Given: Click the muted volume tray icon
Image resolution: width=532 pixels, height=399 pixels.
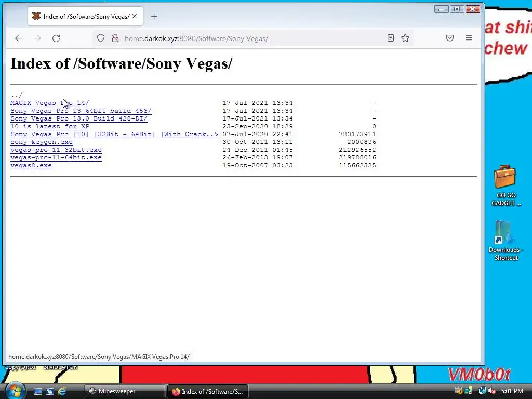Looking at the screenshot, I should coord(492,391).
